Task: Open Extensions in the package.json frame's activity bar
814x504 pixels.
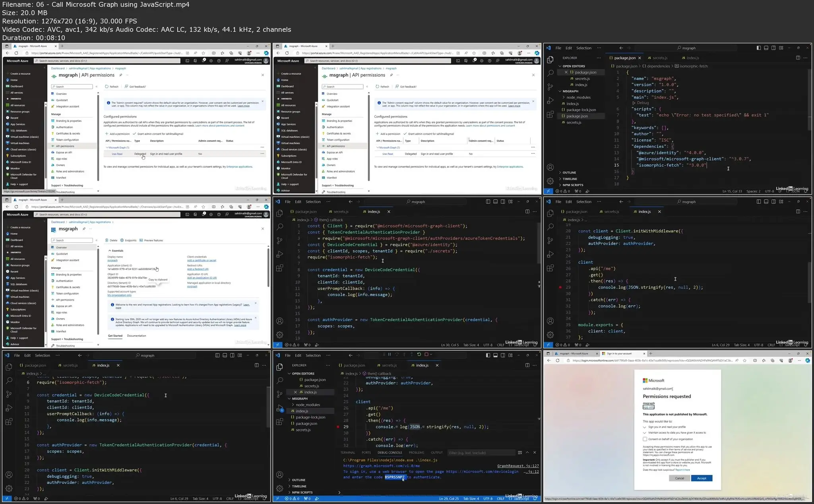Action: tap(550, 114)
